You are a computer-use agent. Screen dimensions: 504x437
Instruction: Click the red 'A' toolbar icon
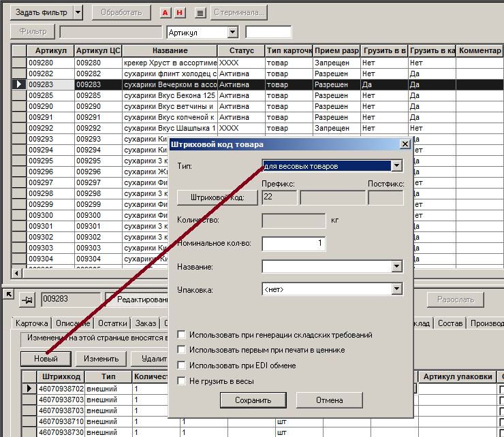click(x=166, y=13)
